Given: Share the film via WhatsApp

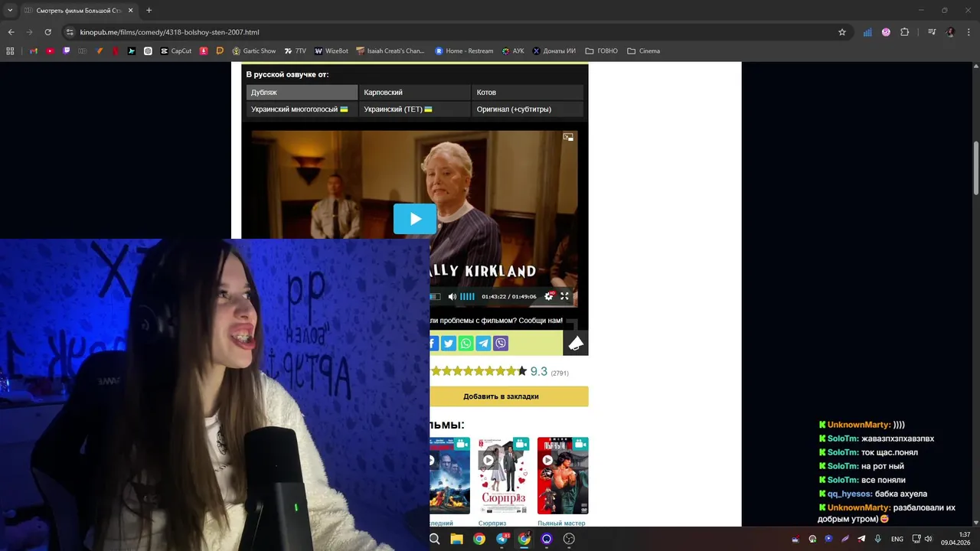Looking at the screenshot, I should tap(465, 344).
